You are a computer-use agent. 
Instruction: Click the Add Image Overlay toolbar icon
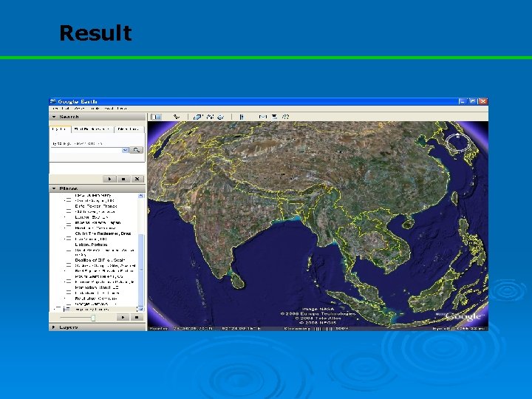(220, 117)
